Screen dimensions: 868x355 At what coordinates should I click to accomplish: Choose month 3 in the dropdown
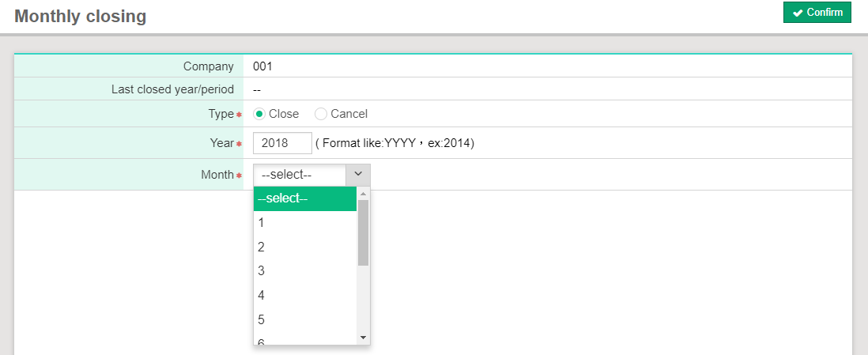(x=304, y=271)
